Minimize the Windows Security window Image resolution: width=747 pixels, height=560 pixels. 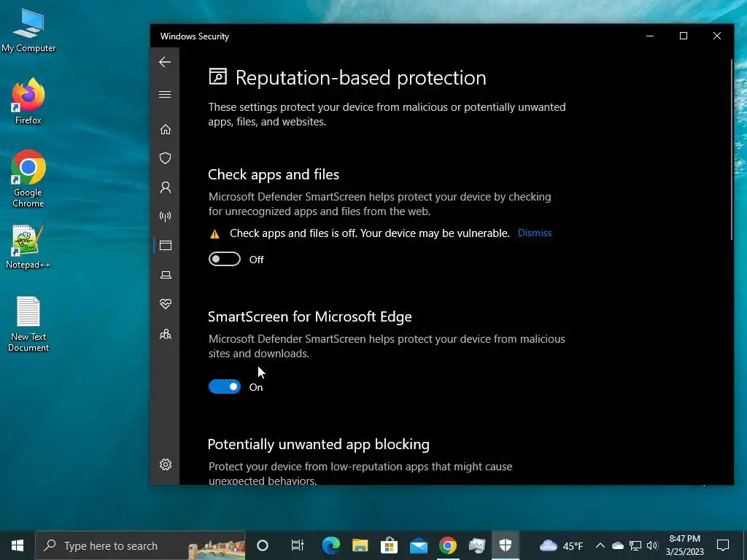click(x=650, y=36)
